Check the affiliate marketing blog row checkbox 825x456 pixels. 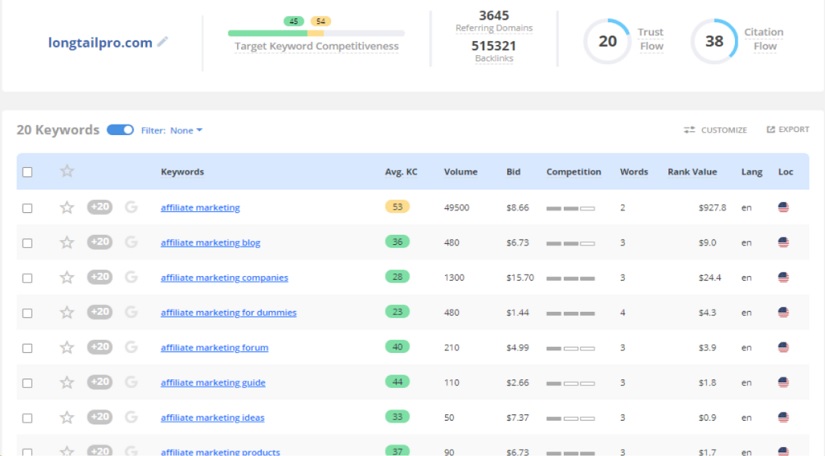[27, 243]
